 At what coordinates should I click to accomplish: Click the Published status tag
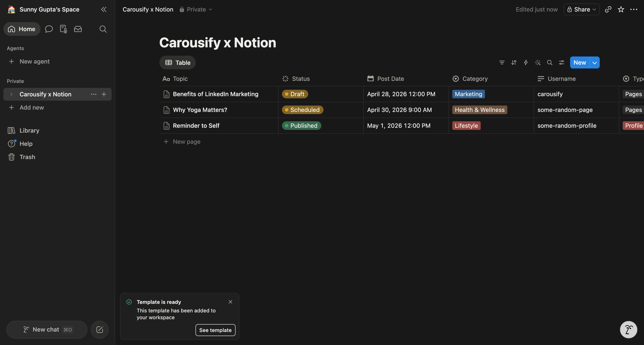click(302, 126)
